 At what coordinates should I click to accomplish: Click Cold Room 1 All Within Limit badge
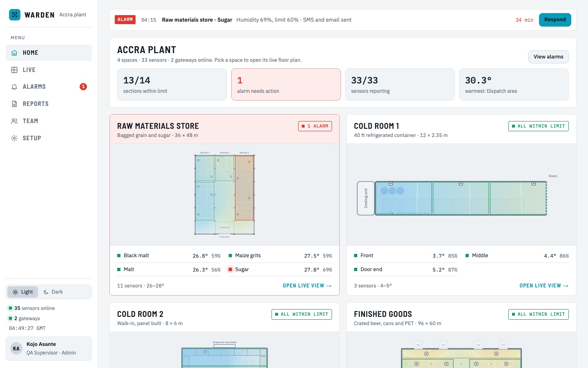point(539,126)
